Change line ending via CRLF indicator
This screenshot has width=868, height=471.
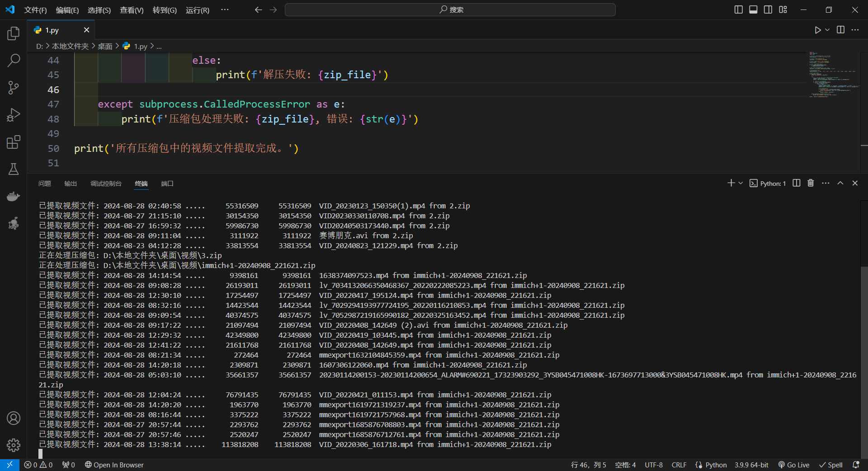point(679,465)
